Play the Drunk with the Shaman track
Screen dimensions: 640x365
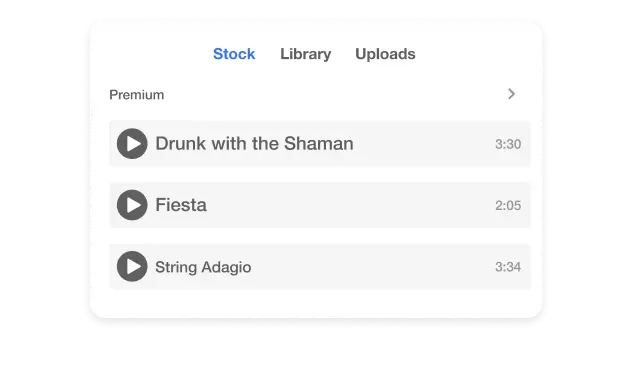[132, 144]
